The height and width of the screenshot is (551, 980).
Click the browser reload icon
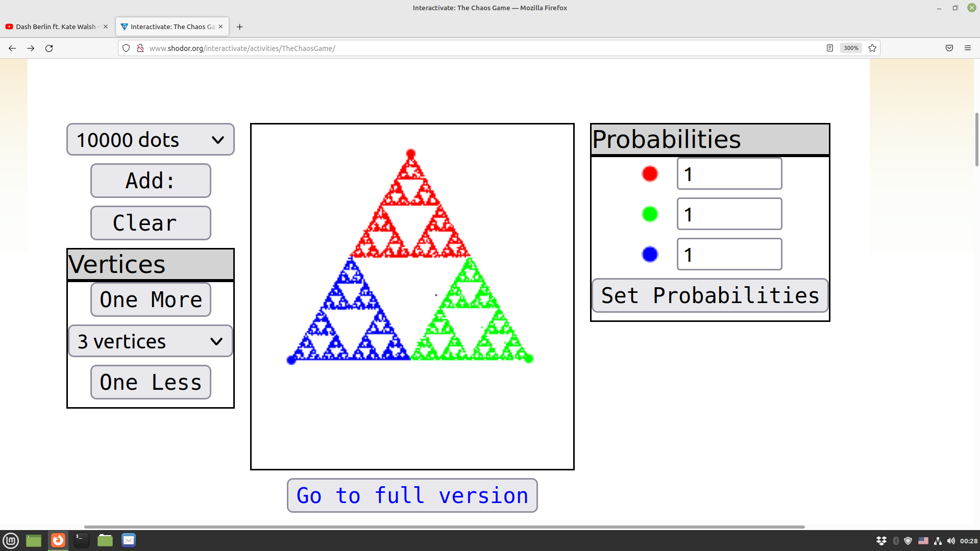pos(49,48)
